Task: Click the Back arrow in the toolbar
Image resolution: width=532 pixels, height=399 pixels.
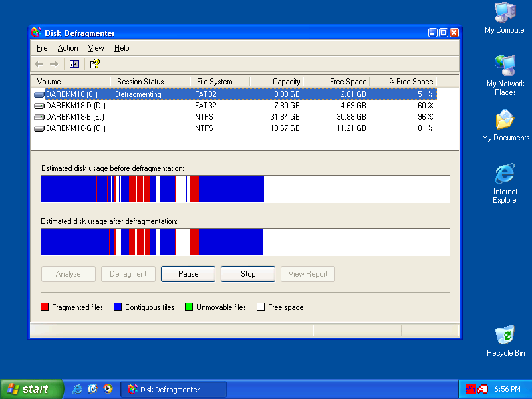Action: (x=39, y=64)
